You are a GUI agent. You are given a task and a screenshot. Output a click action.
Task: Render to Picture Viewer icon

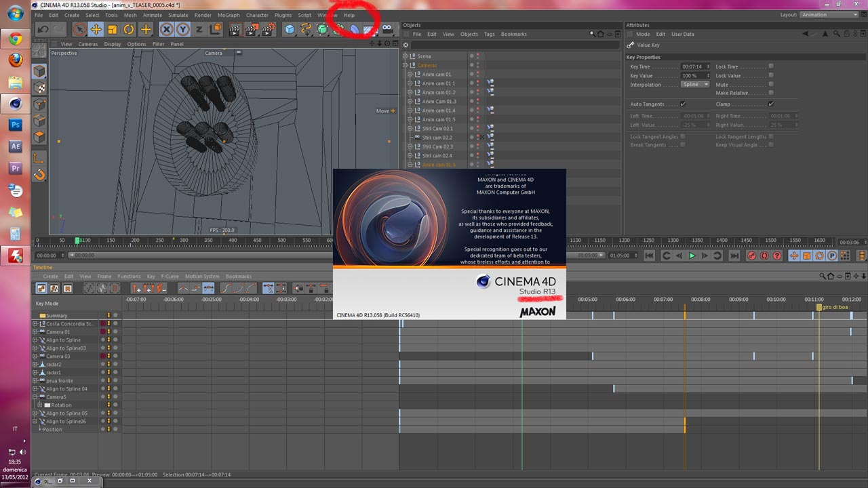tap(252, 29)
